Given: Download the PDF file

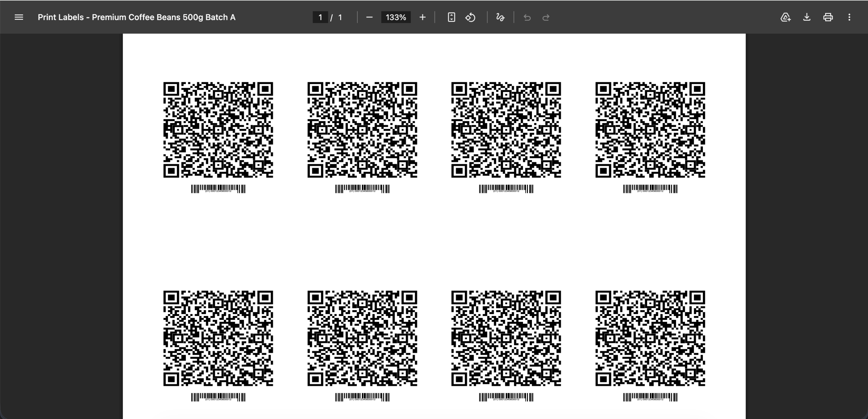Looking at the screenshot, I should tap(807, 17).
